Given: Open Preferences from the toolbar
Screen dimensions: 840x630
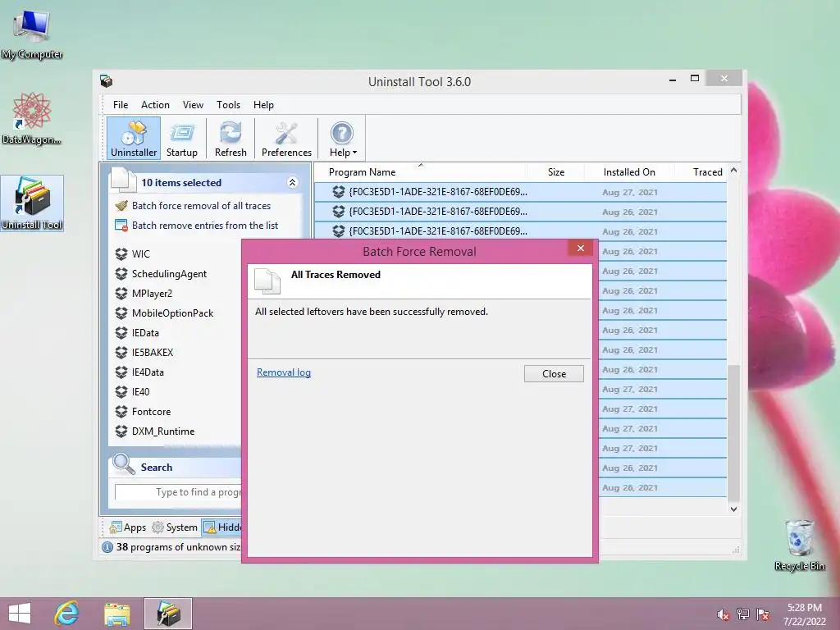Looking at the screenshot, I should tap(286, 138).
